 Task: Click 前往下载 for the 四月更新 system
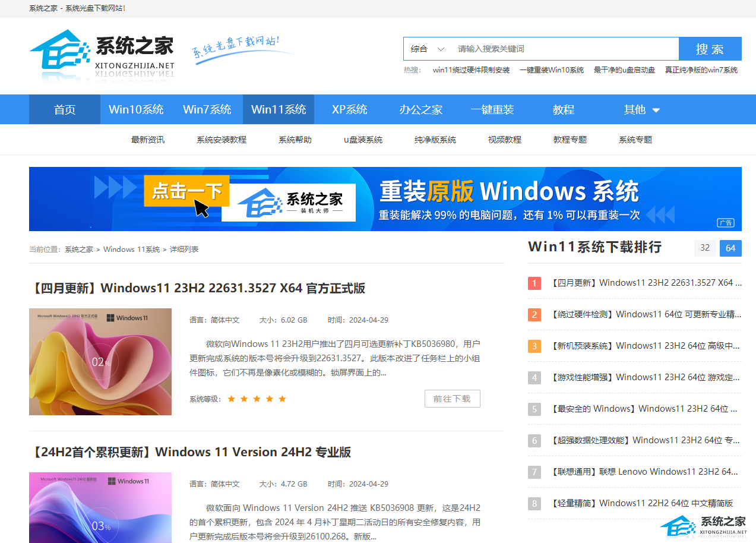tap(453, 399)
